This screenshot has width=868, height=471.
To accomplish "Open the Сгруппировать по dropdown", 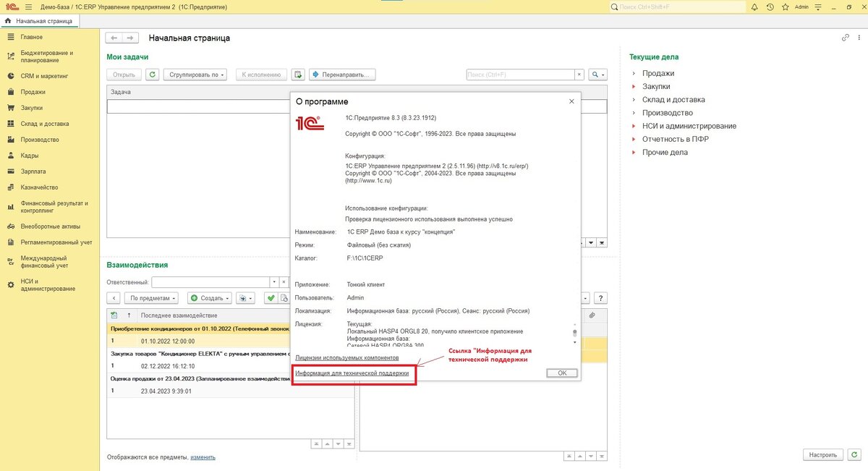I will 195,75.
